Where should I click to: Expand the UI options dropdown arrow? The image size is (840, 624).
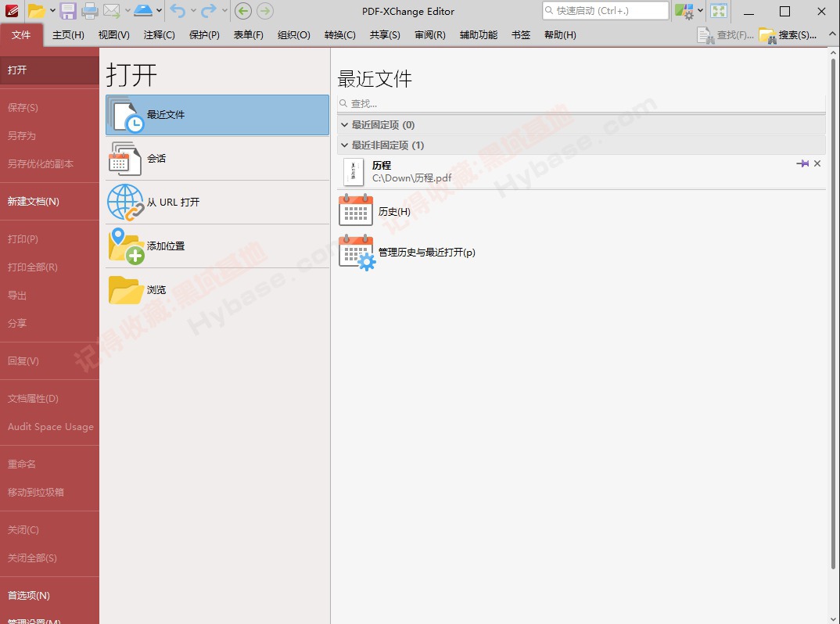tap(700, 11)
